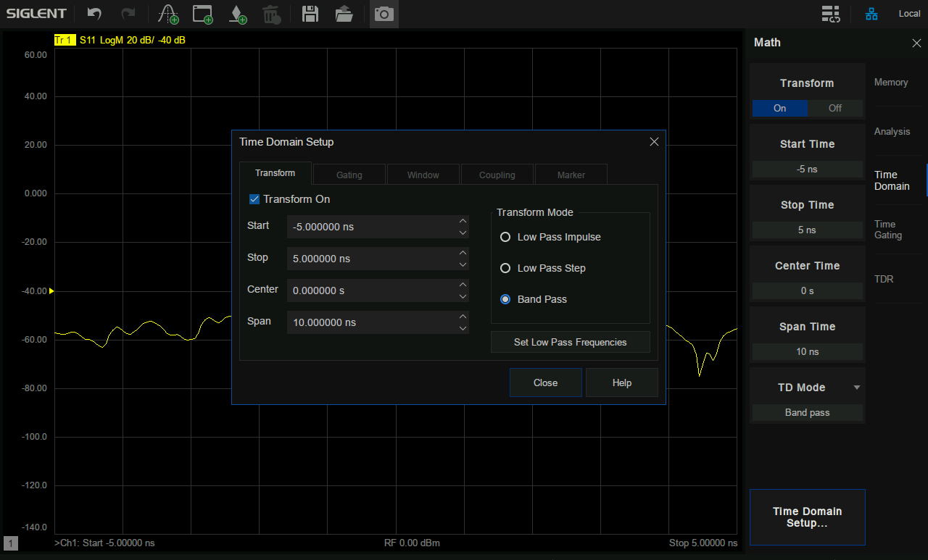This screenshot has height=560, width=928.
Task: Take a screenshot with the camera icon
Action: tap(384, 14)
